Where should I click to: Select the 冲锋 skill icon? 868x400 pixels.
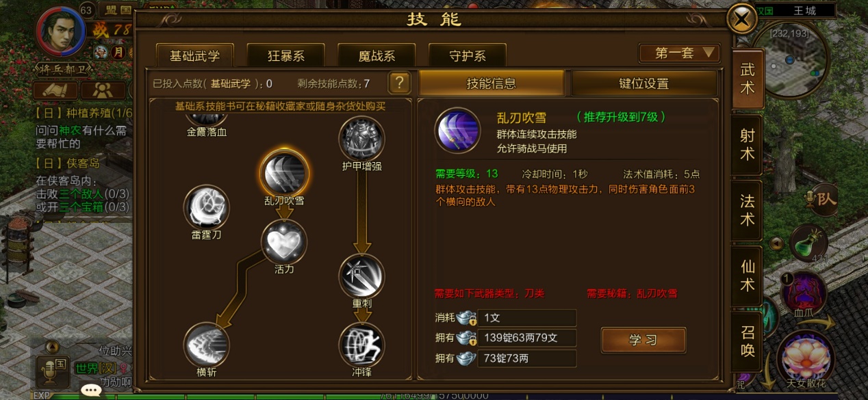click(362, 345)
